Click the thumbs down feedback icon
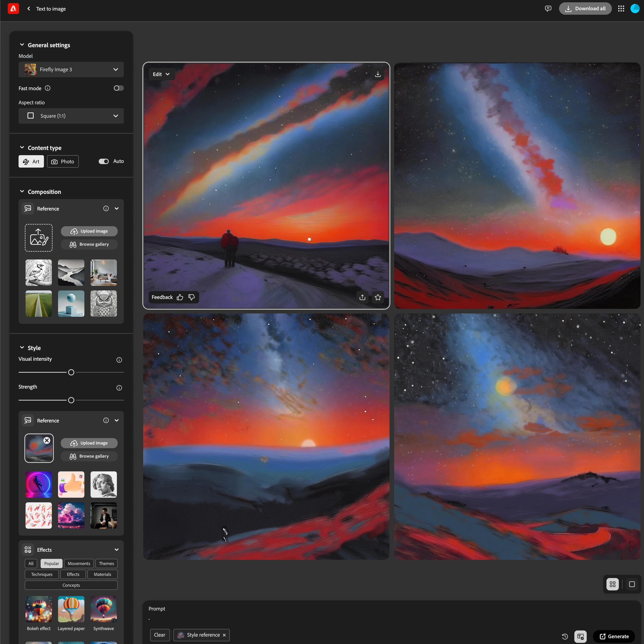Viewport: 644px width, 644px height. pyautogui.click(x=191, y=297)
